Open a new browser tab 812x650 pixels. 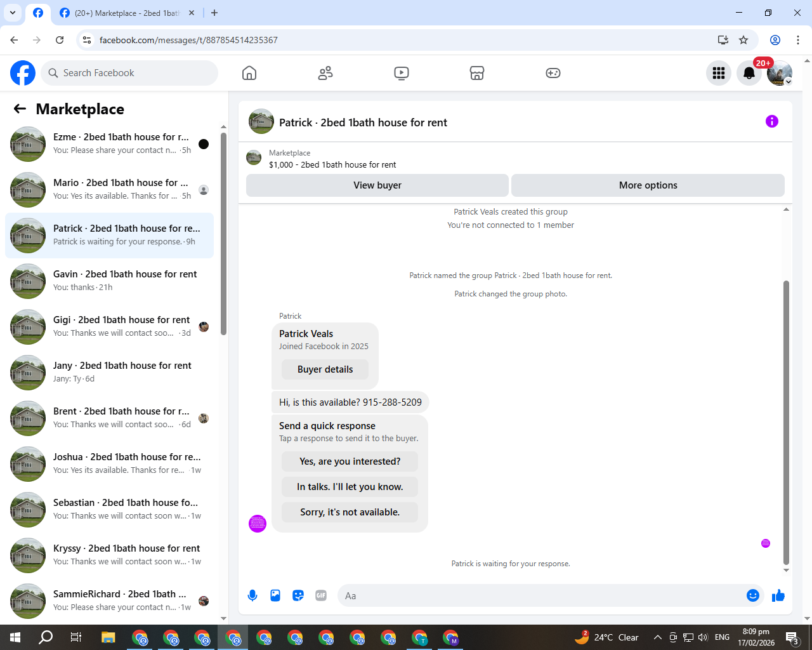[x=214, y=13]
